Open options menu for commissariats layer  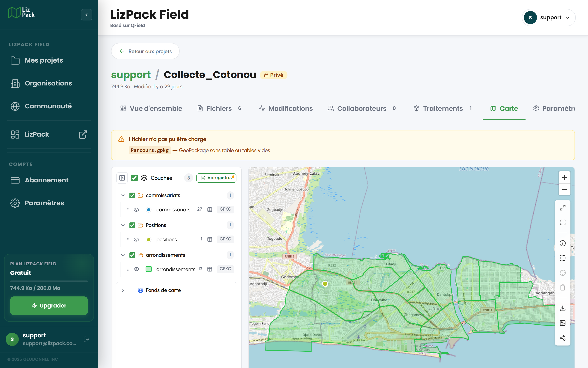[x=128, y=210]
